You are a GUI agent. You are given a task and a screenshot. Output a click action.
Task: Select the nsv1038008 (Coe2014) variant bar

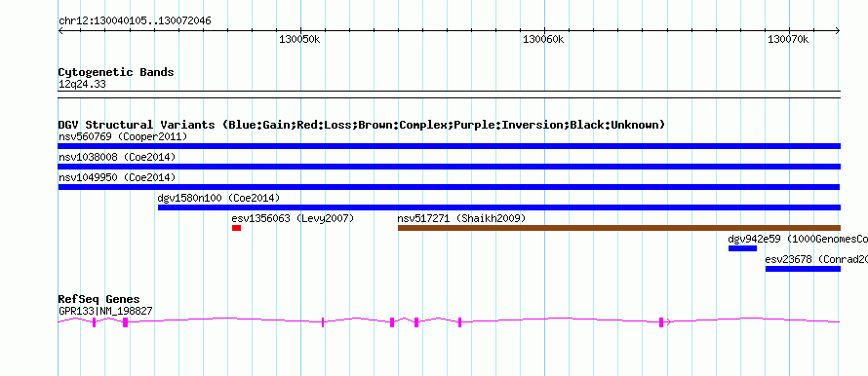tap(450, 167)
